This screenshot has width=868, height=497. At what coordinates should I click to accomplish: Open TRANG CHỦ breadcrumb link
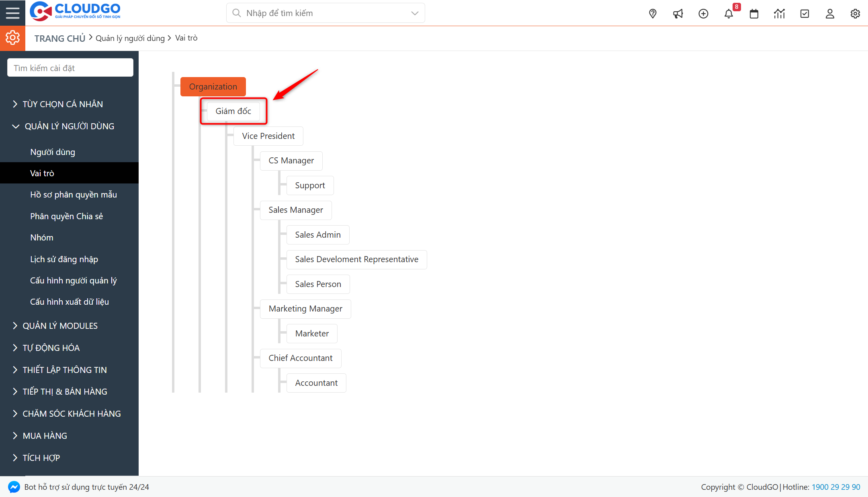tap(59, 38)
